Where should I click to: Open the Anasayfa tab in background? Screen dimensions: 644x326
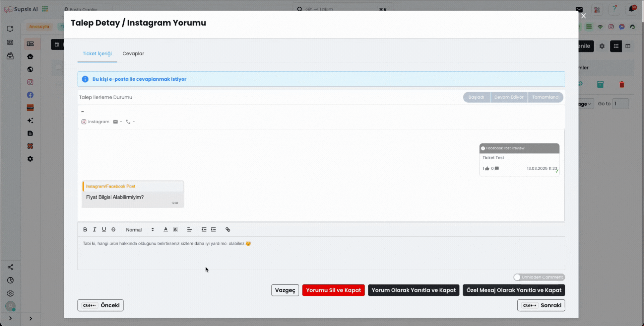(39, 27)
